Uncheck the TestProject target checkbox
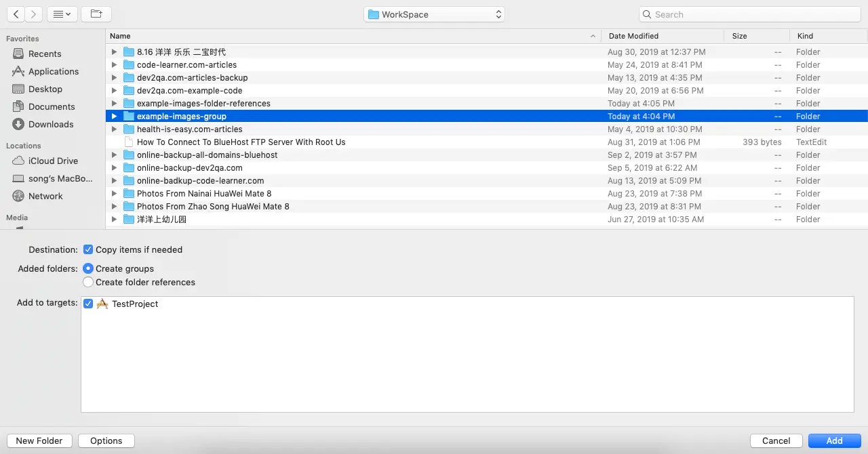This screenshot has height=454, width=868. coord(88,304)
